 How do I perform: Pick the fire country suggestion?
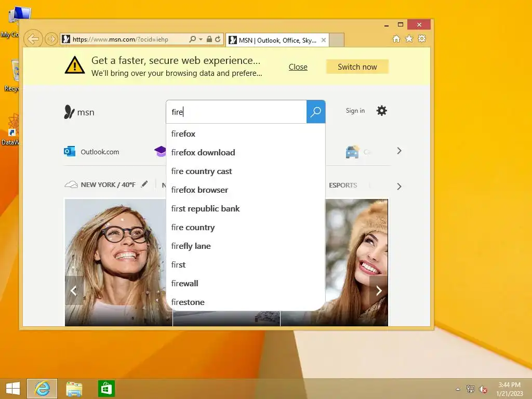coord(245,227)
